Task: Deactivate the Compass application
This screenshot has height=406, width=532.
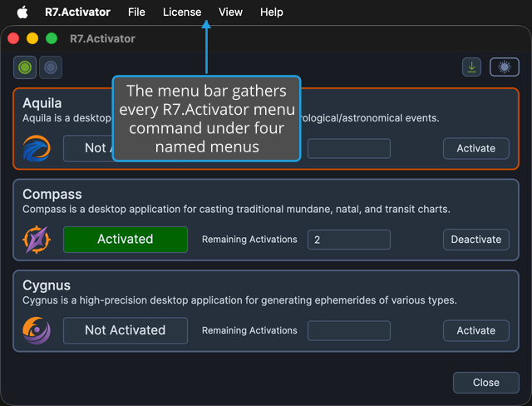Action: (476, 240)
